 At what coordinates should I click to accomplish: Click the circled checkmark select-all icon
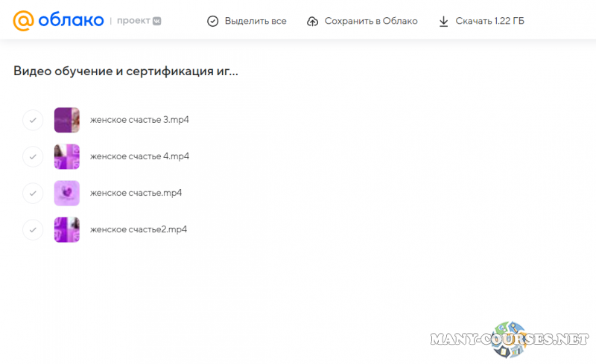[x=213, y=21]
